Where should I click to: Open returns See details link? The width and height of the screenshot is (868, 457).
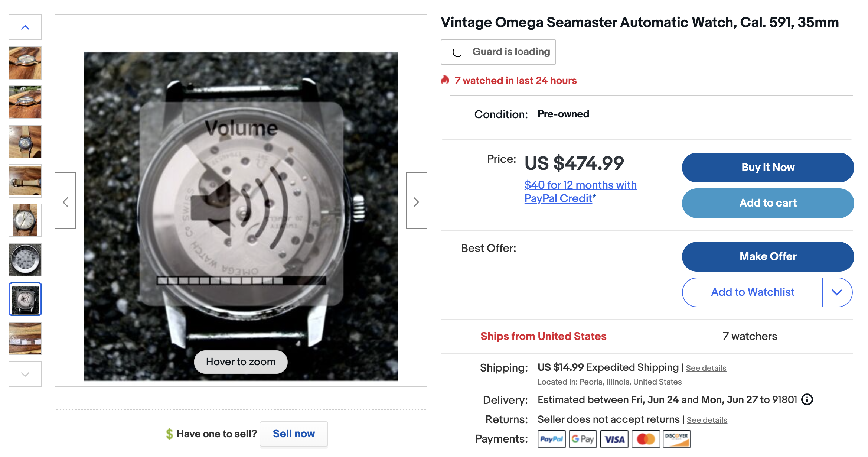coord(707,420)
